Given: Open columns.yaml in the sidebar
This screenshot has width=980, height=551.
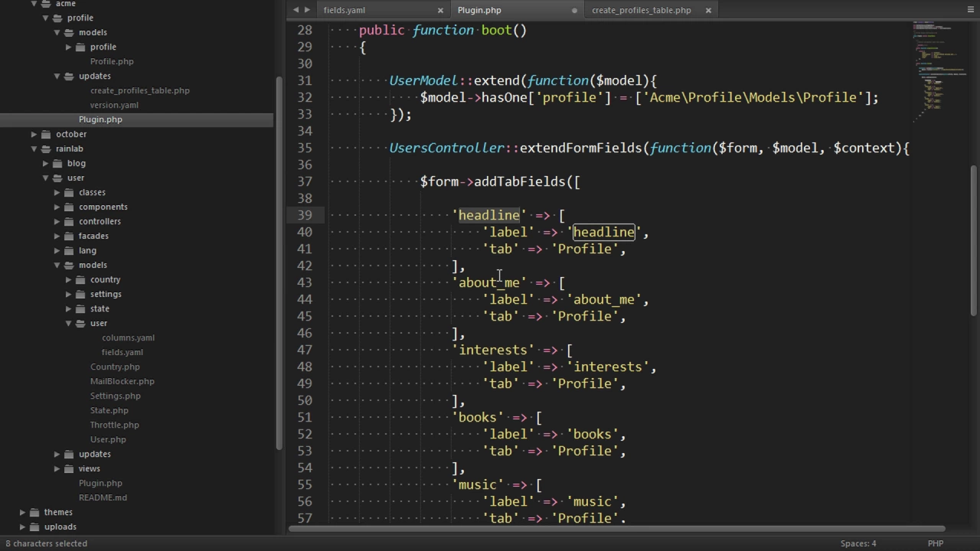Looking at the screenshot, I should pos(128,337).
